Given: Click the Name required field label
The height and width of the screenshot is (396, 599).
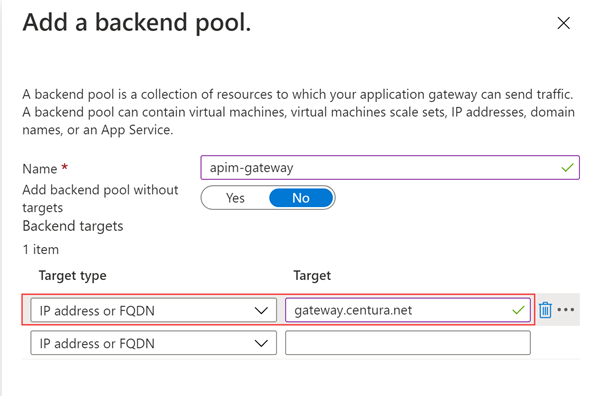Looking at the screenshot, I should [x=45, y=168].
